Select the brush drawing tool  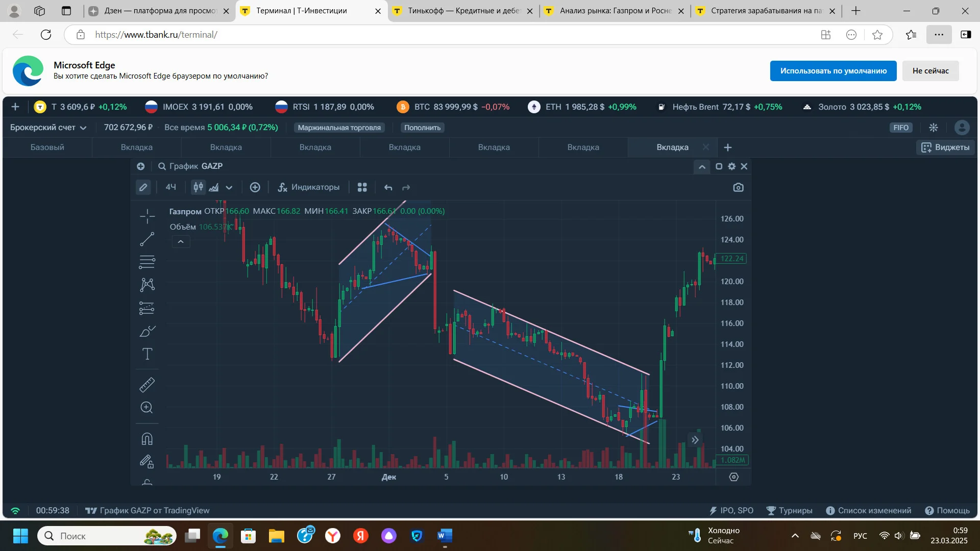(147, 331)
